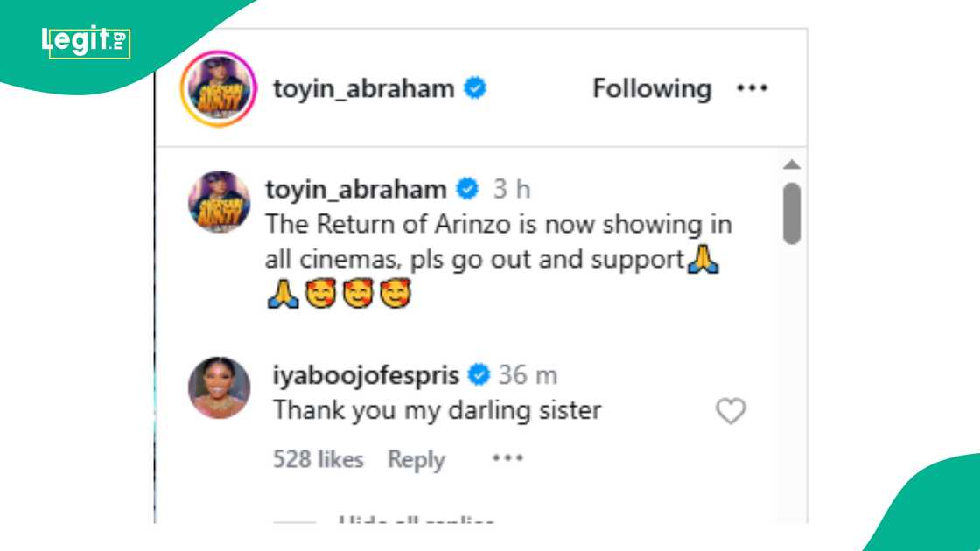Toggle follow status via Following button

pyautogui.click(x=651, y=87)
